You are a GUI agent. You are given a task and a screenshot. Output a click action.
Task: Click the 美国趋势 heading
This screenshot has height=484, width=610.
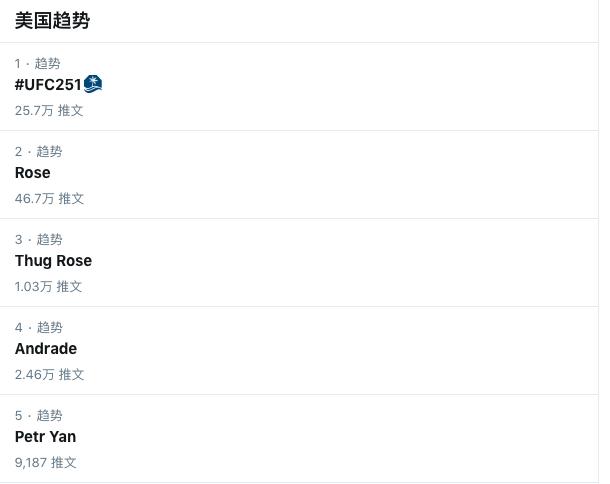(52, 20)
